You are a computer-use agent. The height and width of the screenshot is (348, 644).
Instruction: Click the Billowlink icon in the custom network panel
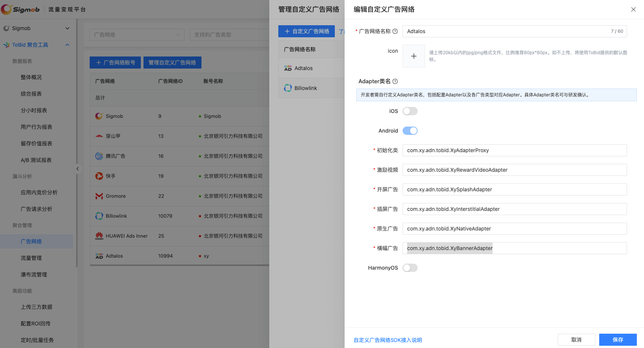[x=288, y=88]
